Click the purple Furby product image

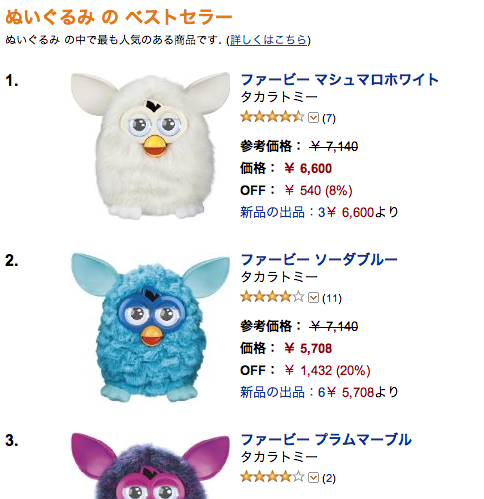pos(150,466)
